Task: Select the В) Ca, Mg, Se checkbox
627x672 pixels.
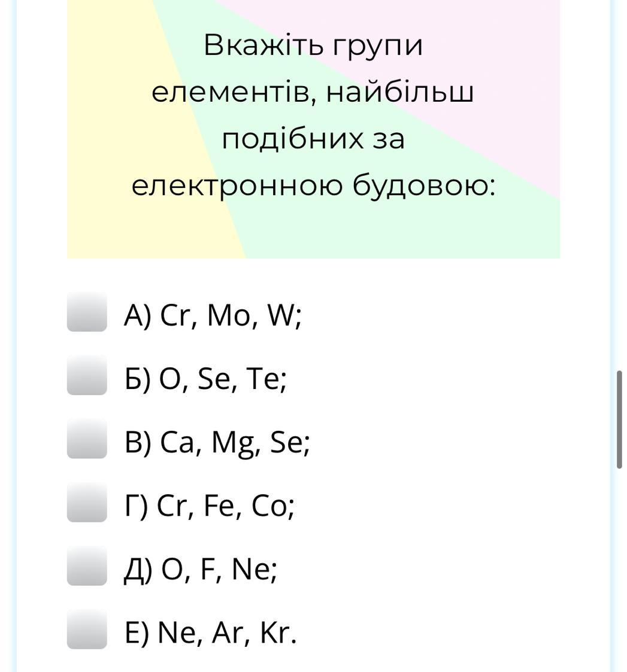Action: pos(87,439)
